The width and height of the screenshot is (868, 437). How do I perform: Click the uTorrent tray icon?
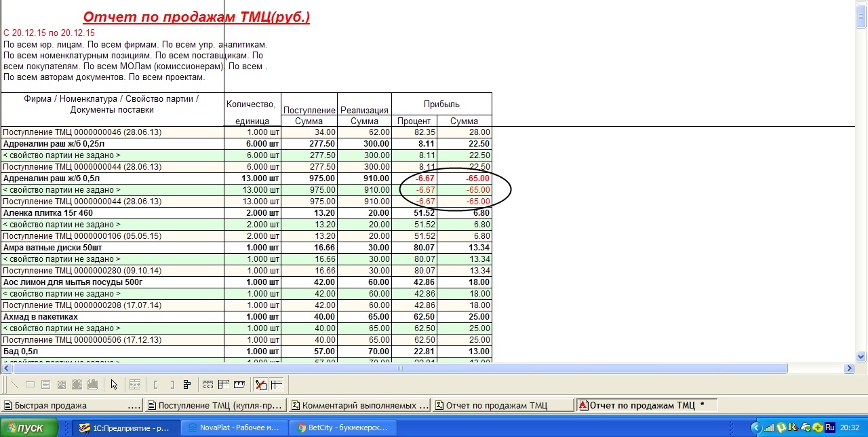click(781, 427)
